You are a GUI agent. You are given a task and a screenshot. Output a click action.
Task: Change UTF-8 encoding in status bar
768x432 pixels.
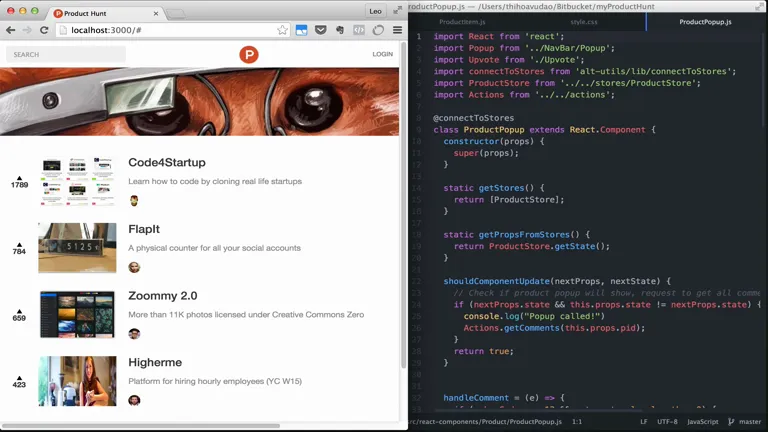tap(667, 421)
